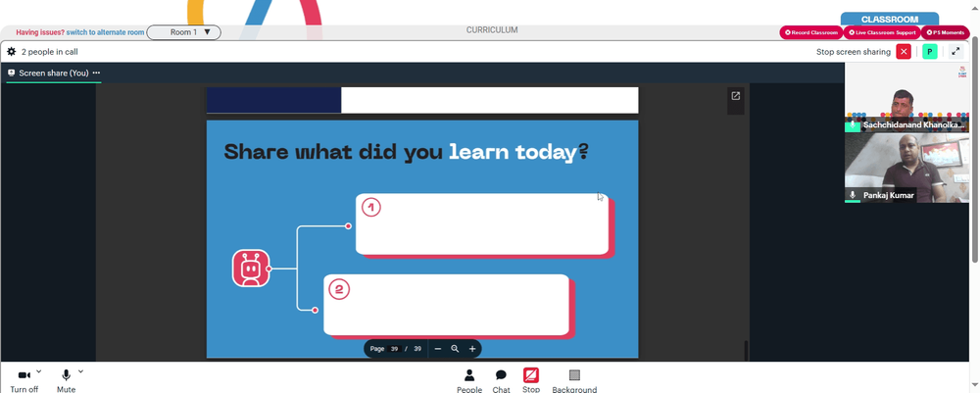Switch to the CLASSROOM tab
Screen dimensions: 980x393
(x=890, y=20)
